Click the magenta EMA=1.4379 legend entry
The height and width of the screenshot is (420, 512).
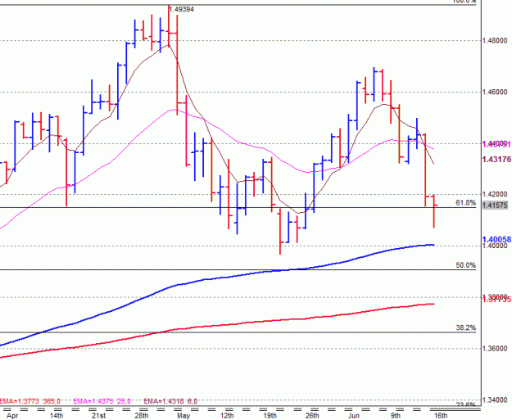click(102, 401)
